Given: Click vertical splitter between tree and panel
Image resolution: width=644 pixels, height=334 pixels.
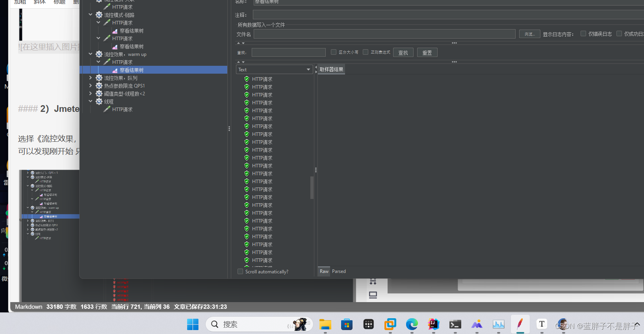Looking at the screenshot, I should click(x=229, y=129).
